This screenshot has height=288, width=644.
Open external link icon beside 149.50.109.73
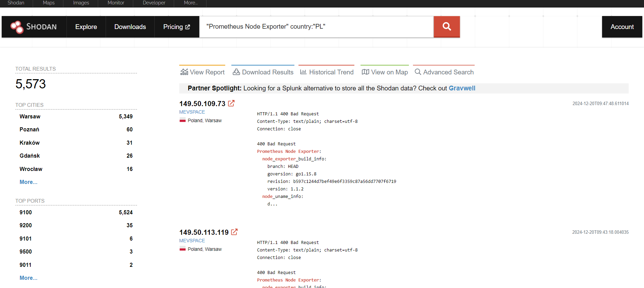231,103
